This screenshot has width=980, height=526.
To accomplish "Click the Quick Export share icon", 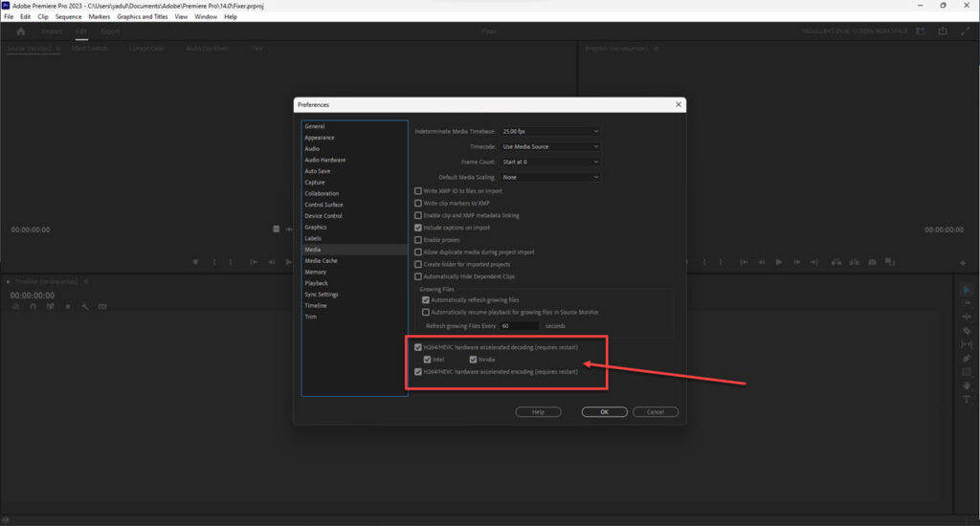I will (943, 32).
